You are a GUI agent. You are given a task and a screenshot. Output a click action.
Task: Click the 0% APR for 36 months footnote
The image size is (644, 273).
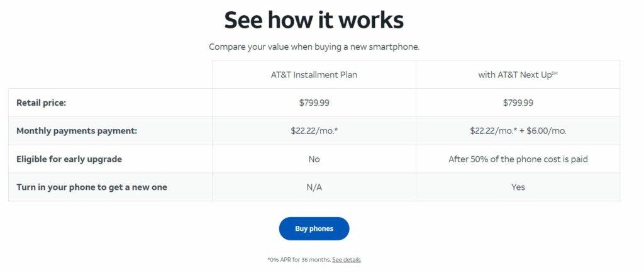pos(299,260)
